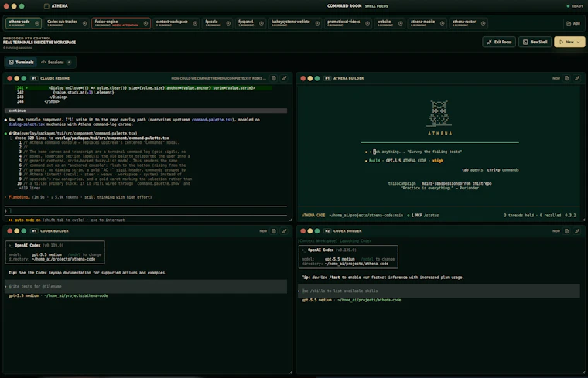This screenshot has height=378, width=588.
Task: Close the fpspanel workspace tab
Action: (x=262, y=23)
